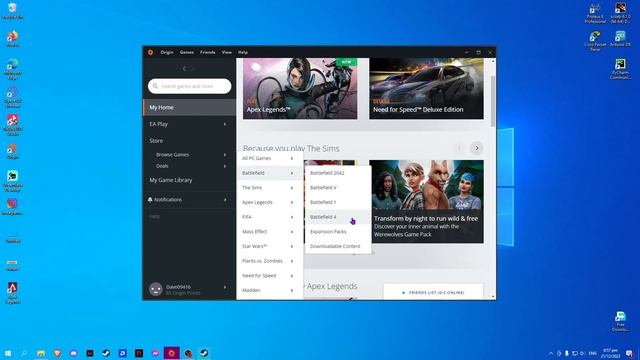Open the View menu

[x=227, y=52]
